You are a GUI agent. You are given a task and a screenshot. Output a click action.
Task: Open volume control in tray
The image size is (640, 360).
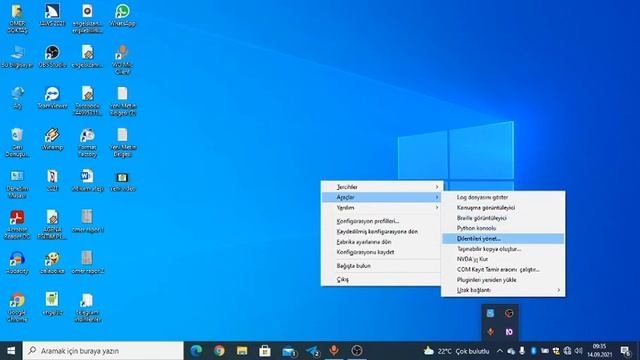[578, 351]
